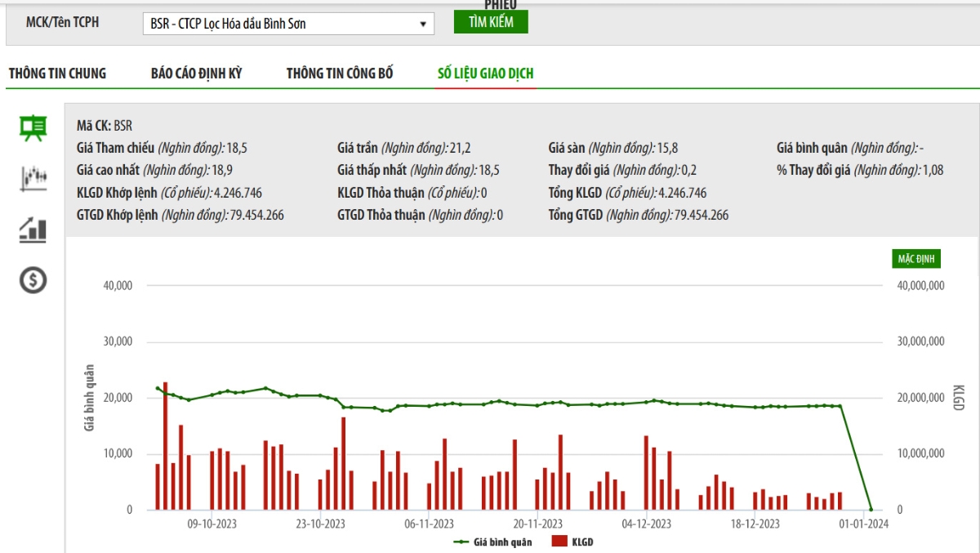980x553 pixels.
Task: Click the 04-12-2023 date axis label
Action: tap(646, 524)
